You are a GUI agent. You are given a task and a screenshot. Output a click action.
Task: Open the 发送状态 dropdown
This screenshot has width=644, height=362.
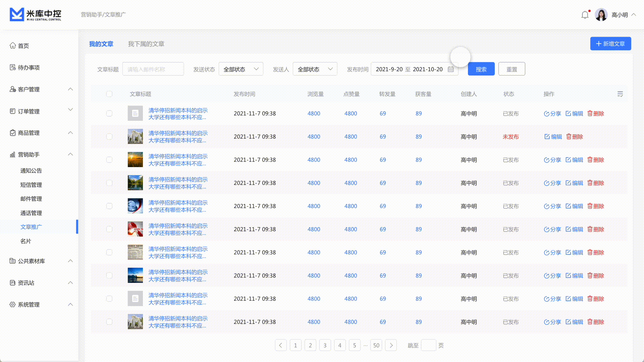pyautogui.click(x=241, y=69)
